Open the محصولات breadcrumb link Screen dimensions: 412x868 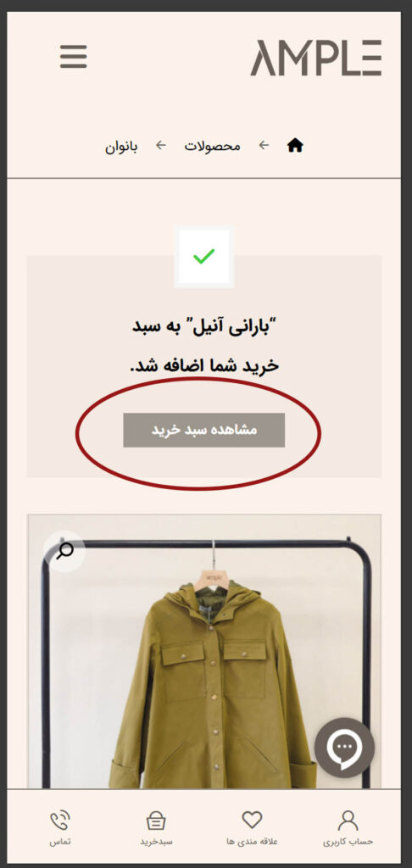(x=213, y=146)
